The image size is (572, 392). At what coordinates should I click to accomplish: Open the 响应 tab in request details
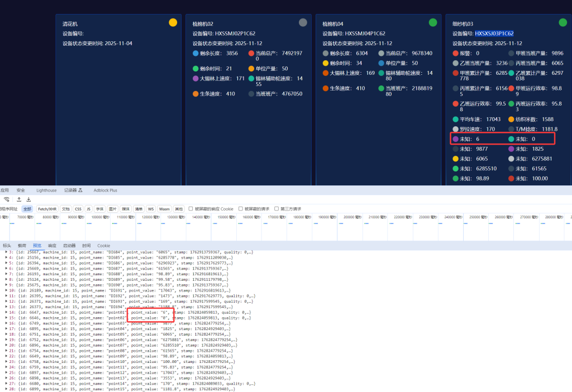point(52,246)
